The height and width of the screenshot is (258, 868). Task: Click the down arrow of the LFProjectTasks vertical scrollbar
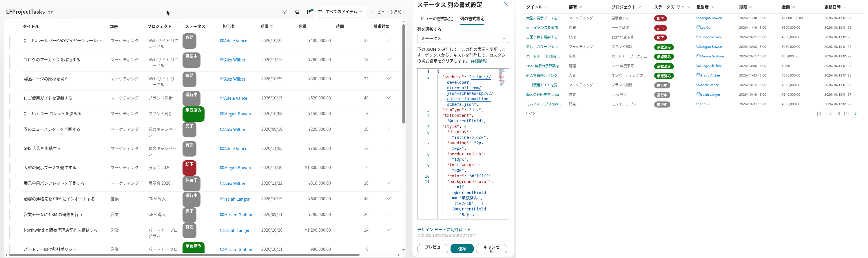coord(404,250)
